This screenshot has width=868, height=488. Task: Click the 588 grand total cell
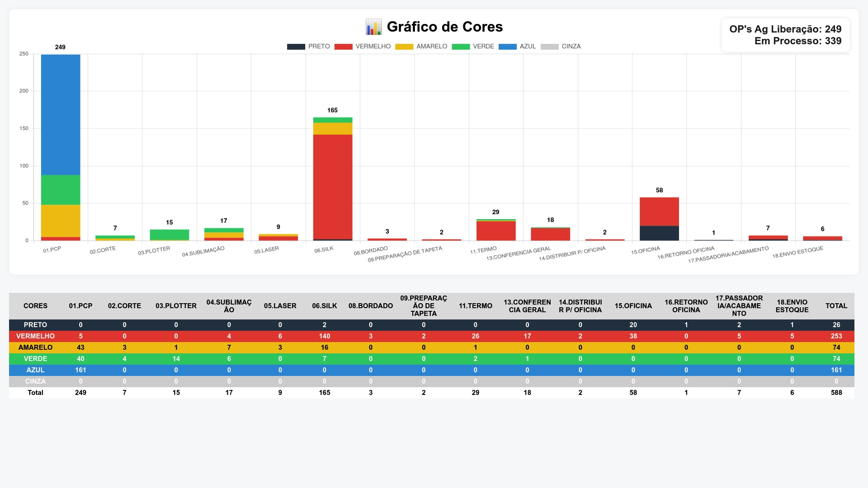(x=836, y=393)
